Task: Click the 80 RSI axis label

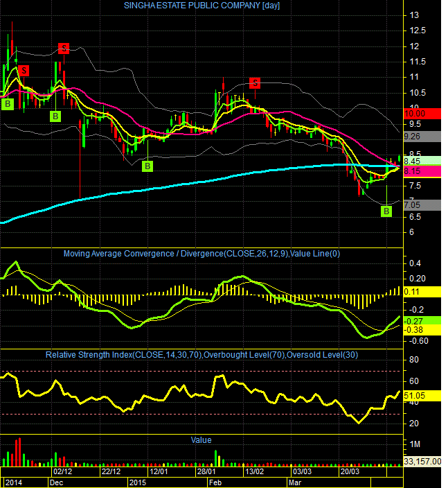Action: pyautogui.click(x=414, y=360)
